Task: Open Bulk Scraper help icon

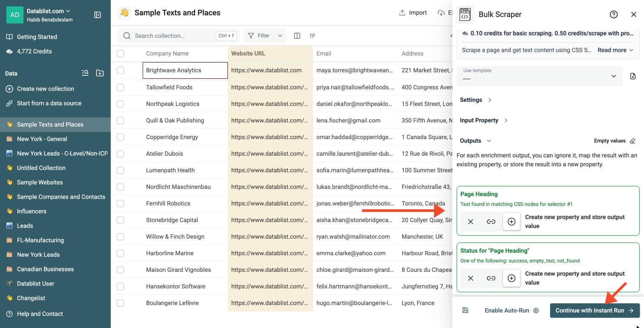Action: click(614, 14)
